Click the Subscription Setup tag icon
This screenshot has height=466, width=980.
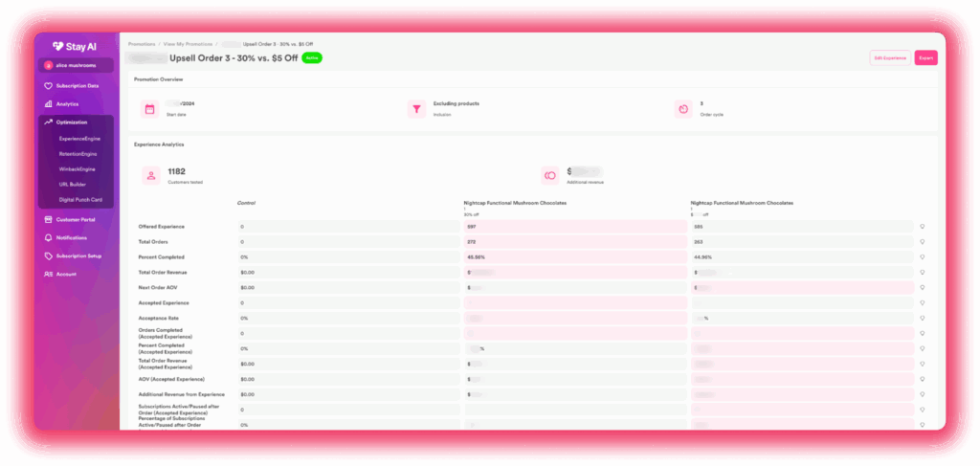click(48, 256)
